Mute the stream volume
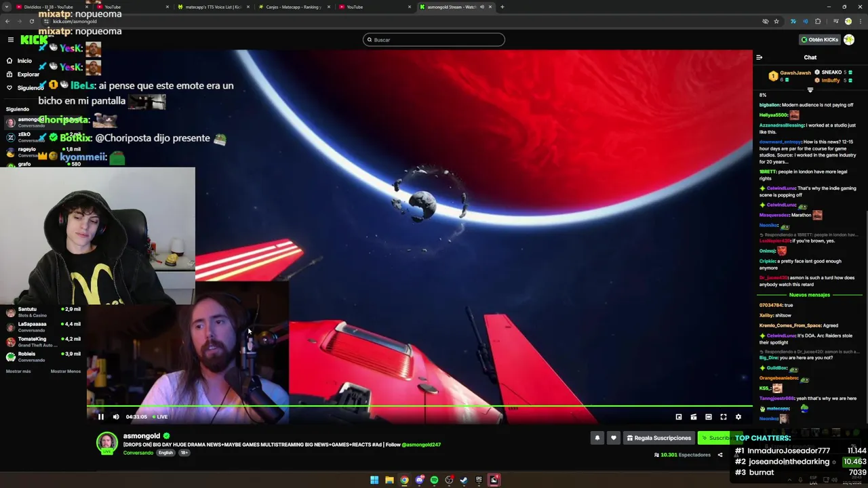 click(x=116, y=417)
